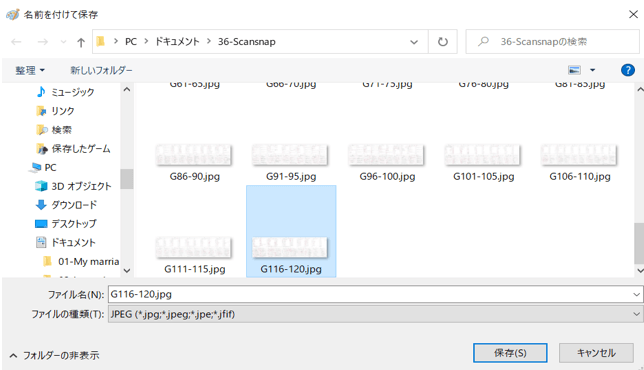Click the 36-Scansnapの検索 search box
The width and height of the screenshot is (644, 370).
click(552, 41)
